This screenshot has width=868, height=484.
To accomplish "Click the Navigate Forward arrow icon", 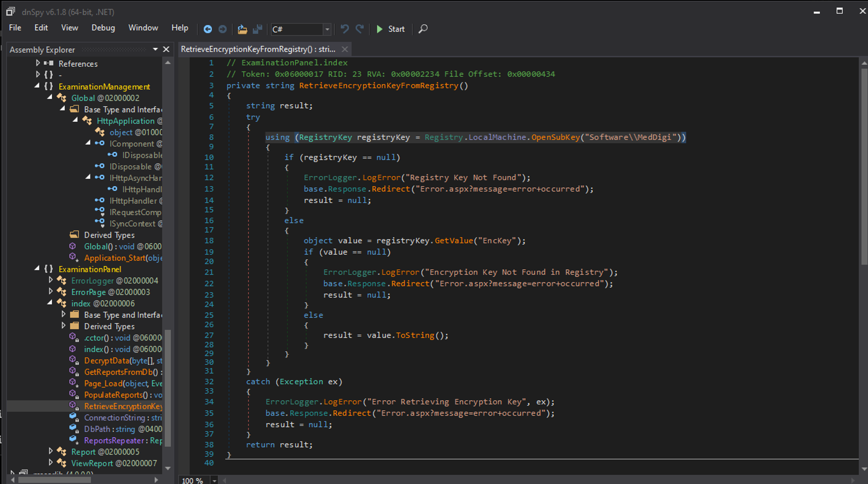I will point(222,29).
